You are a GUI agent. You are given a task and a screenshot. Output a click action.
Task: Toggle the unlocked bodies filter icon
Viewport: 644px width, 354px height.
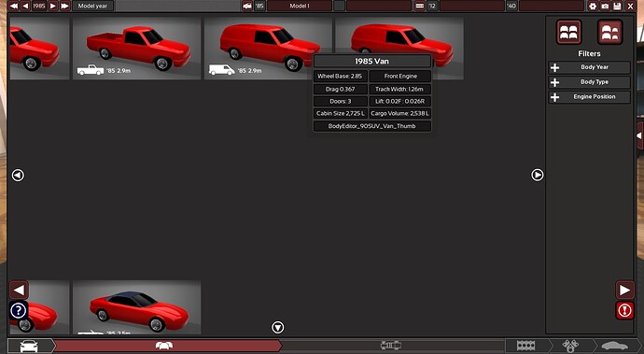point(609,32)
